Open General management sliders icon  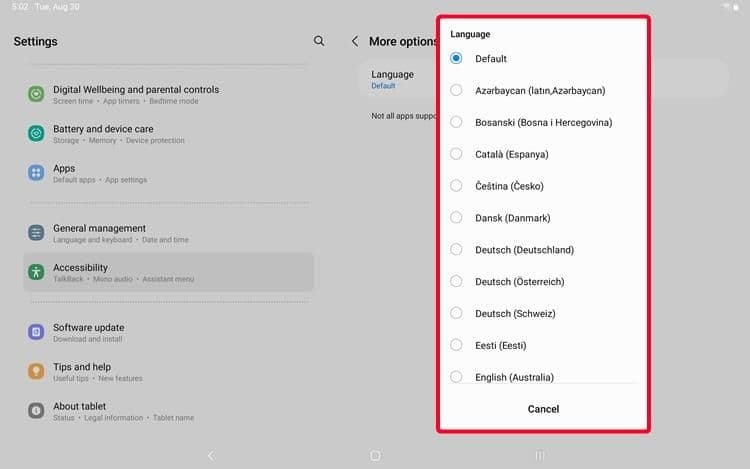[36, 233]
